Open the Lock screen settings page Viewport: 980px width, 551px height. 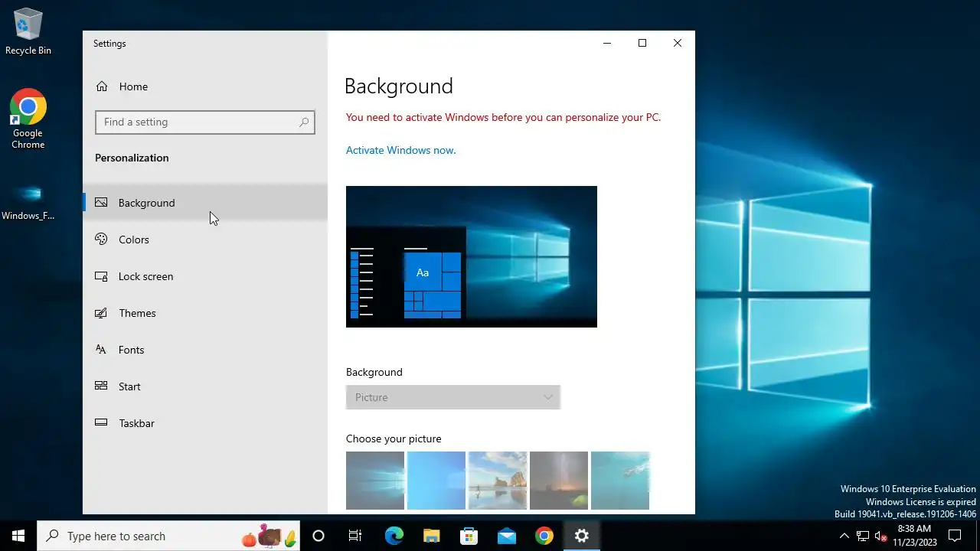pyautogui.click(x=205, y=276)
